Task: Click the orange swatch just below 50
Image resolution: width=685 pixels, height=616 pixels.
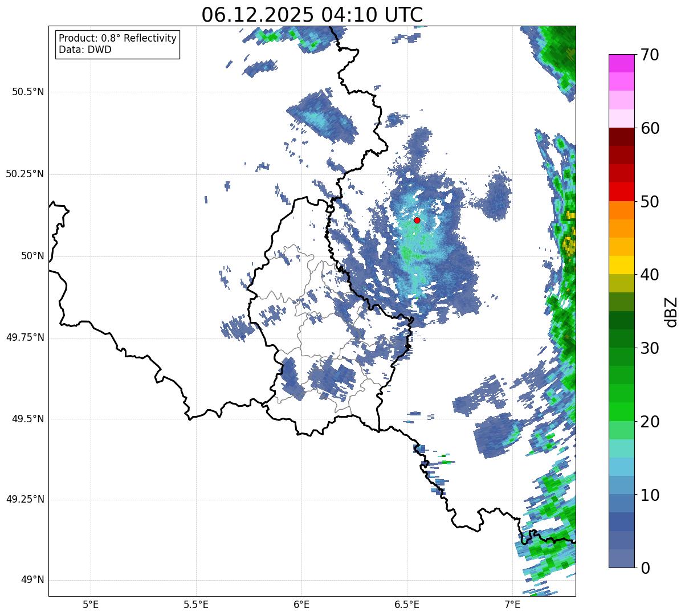Action: pos(621,210)
